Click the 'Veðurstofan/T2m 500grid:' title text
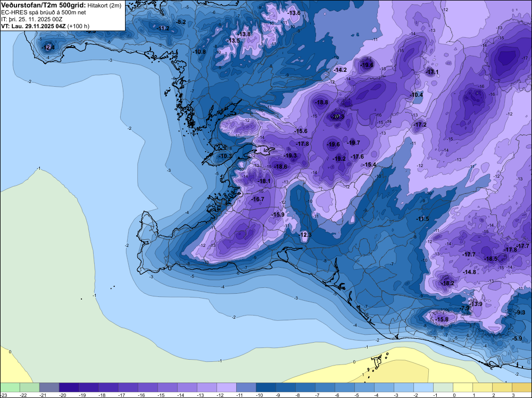Screen dimensions: 532x398 [x=44, y=5]
